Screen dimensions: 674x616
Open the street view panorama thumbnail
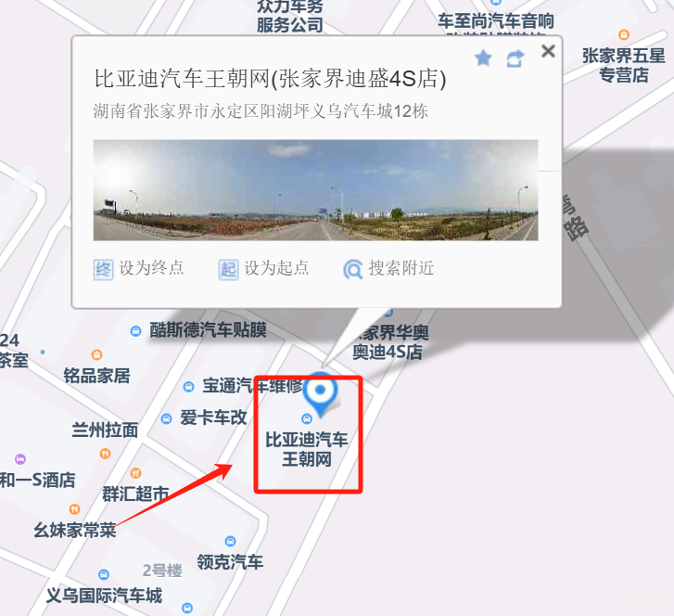[x=315, y=189]
